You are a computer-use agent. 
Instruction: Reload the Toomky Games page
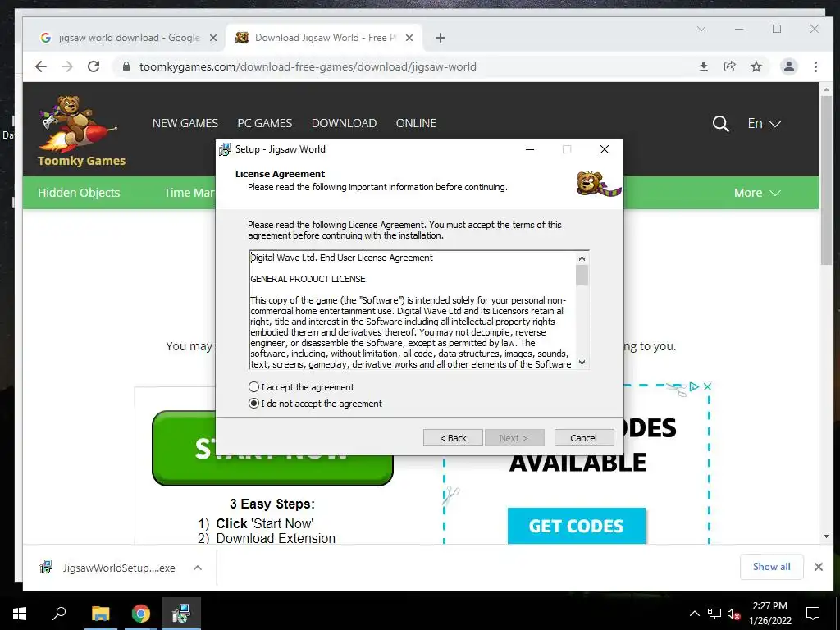[94, 66]
